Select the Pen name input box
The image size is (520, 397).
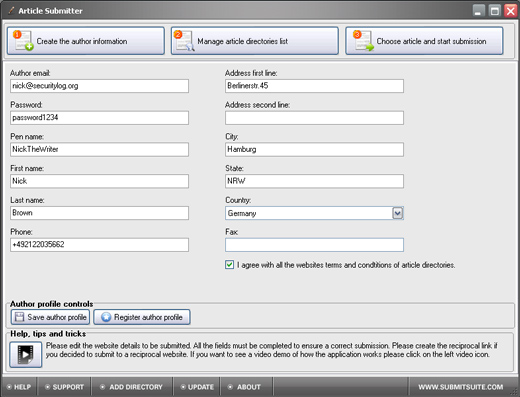99,149
